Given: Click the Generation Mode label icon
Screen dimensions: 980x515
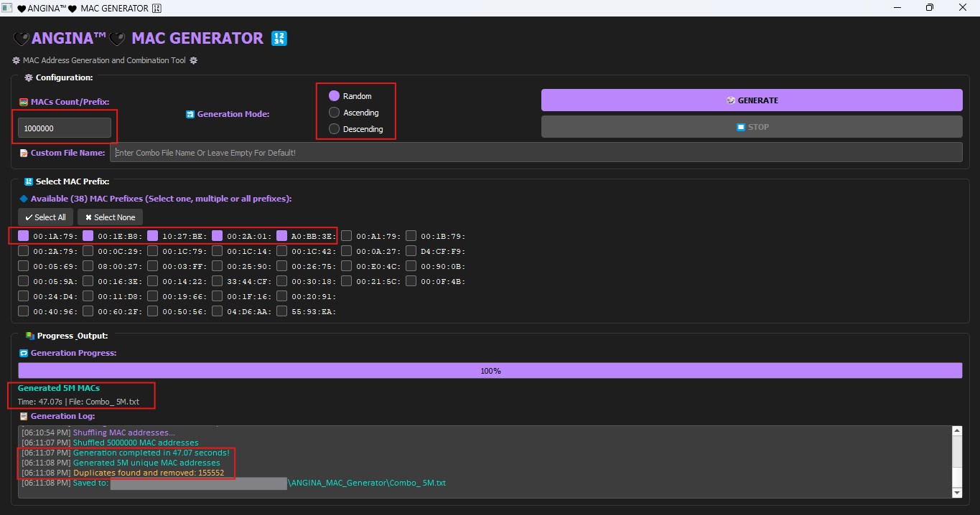Looking at the screenshot, I should 190,114.
